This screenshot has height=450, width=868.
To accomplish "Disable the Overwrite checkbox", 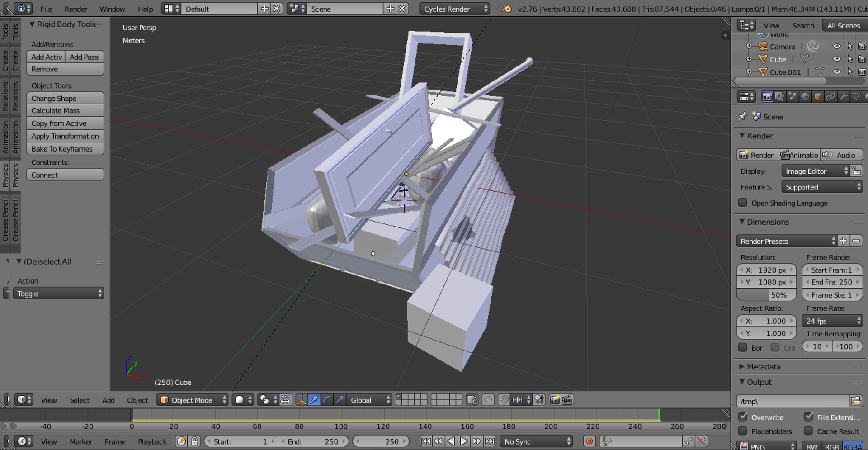I will click(x=742, y=417).
